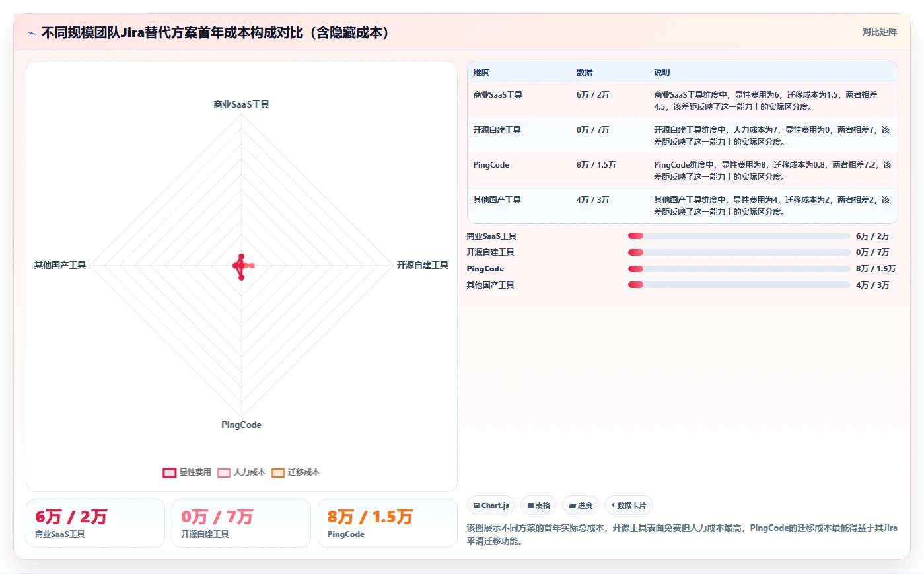Click the 进度 tag
Screen dimensions: 924x574
coord(581,505)
